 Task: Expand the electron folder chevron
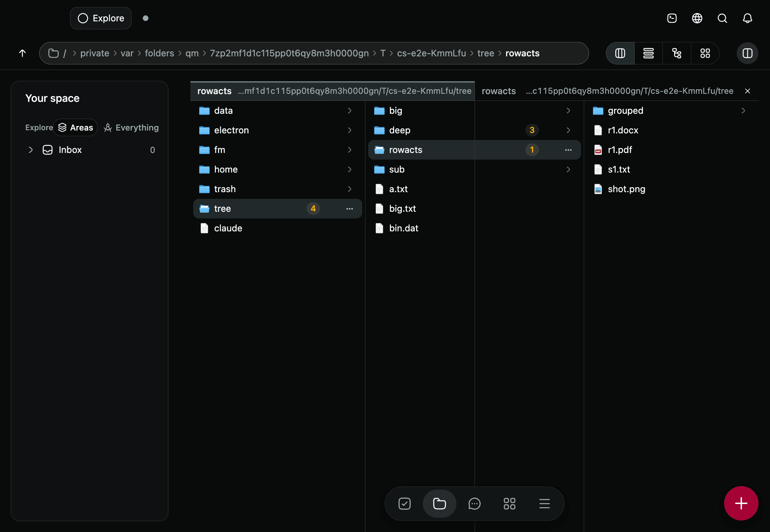[350, 130]
